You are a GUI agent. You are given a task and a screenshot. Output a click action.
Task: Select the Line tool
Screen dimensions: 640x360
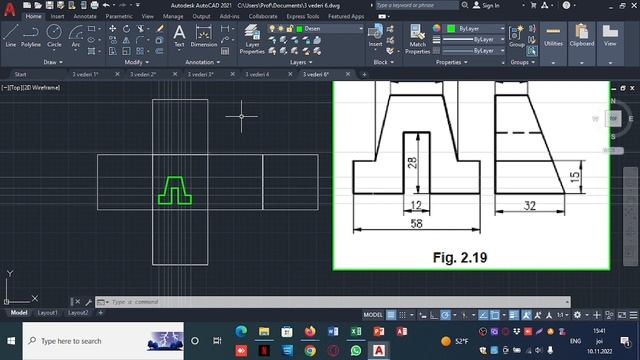[11, 36]
